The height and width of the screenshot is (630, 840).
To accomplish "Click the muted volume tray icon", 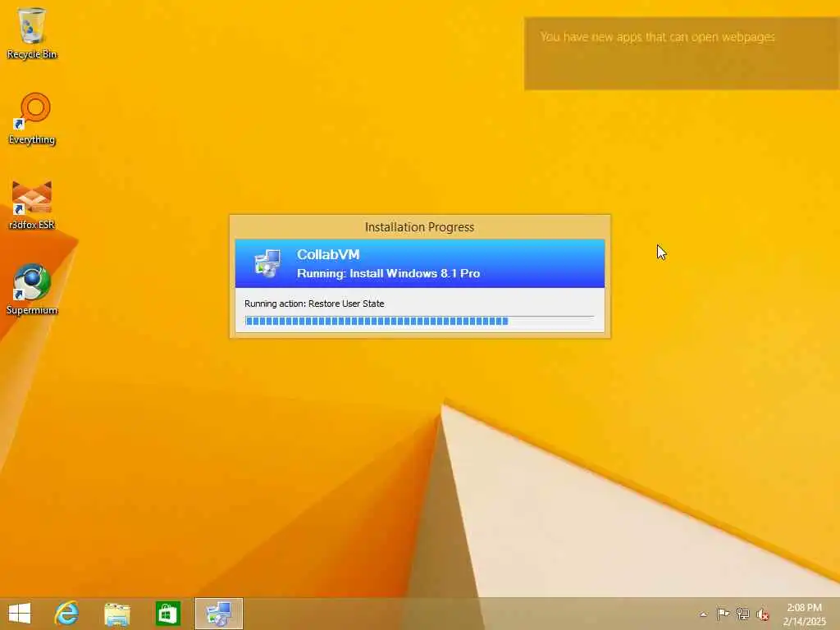I will click(x=762, y=614).
